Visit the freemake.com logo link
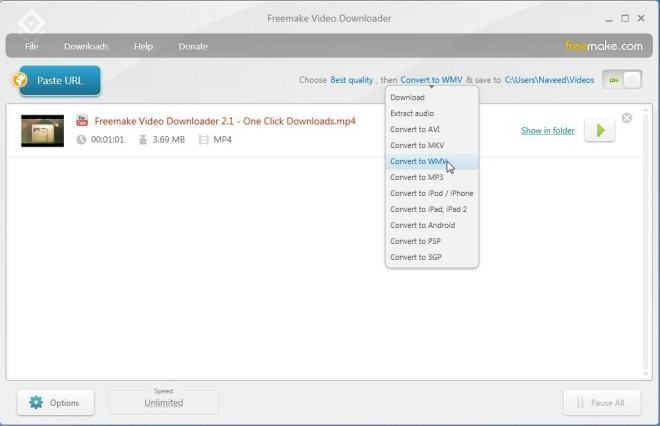 (604, 45)
